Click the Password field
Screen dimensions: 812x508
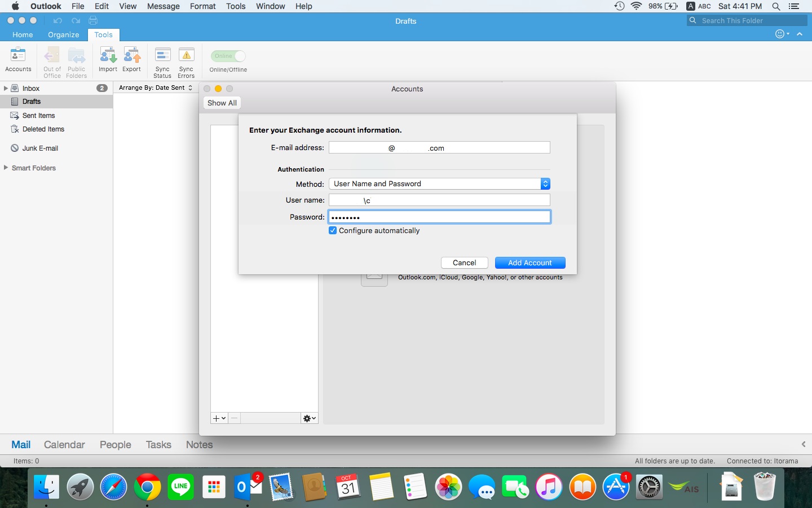coord(439,217)
